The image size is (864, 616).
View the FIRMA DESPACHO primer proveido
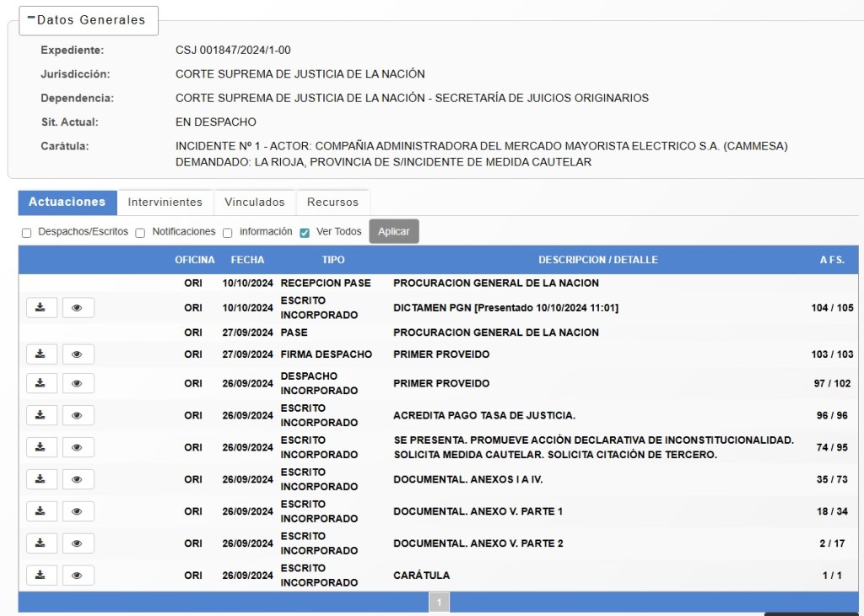78,354
